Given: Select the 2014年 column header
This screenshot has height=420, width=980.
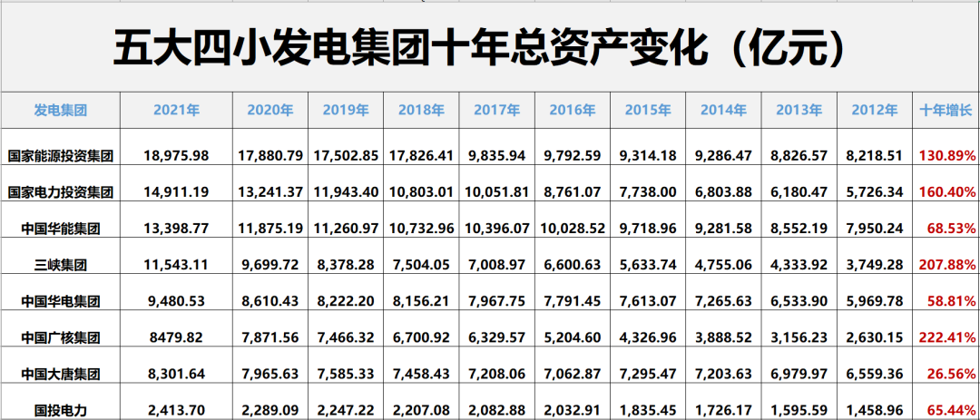Looking at the screenshot, I should (724, 111).
